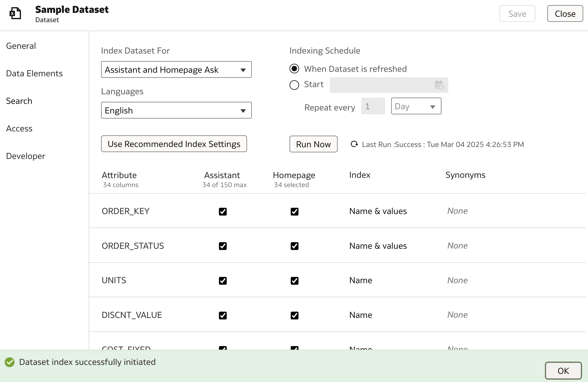
Task: Click Synonyms None for ORDER_KEY
Action: tap(457, 211)
